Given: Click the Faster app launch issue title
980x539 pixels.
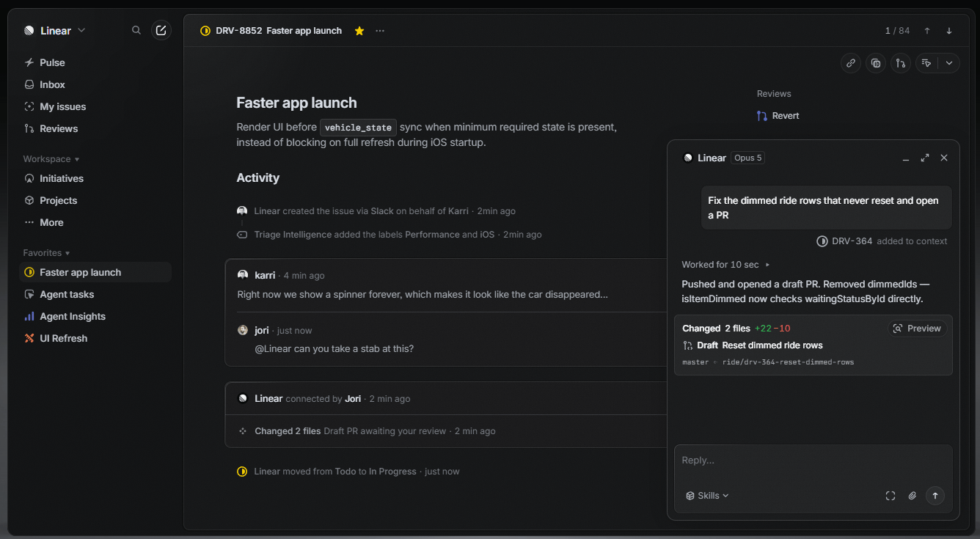Looking at the screenshot, I should click(296, 103).
